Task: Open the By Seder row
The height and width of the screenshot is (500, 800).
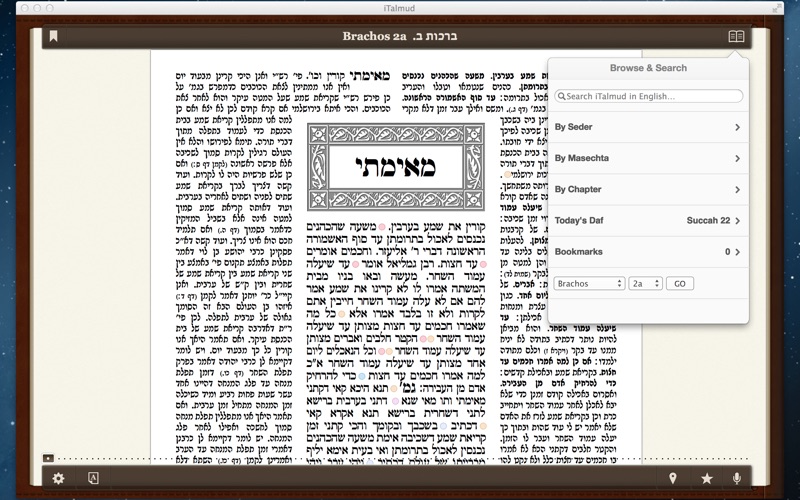Action: 648,127
